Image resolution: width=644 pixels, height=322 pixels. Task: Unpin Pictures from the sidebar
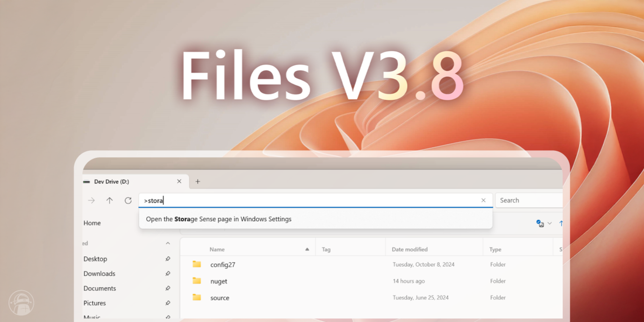168,303
